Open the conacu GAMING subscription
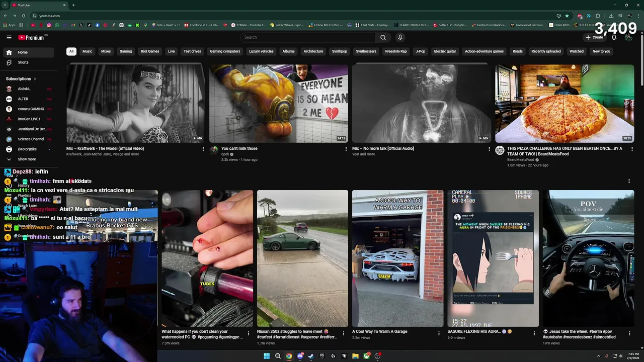This screenshot has height=362, width=644. pyautogui.click(x=29, y=109)
